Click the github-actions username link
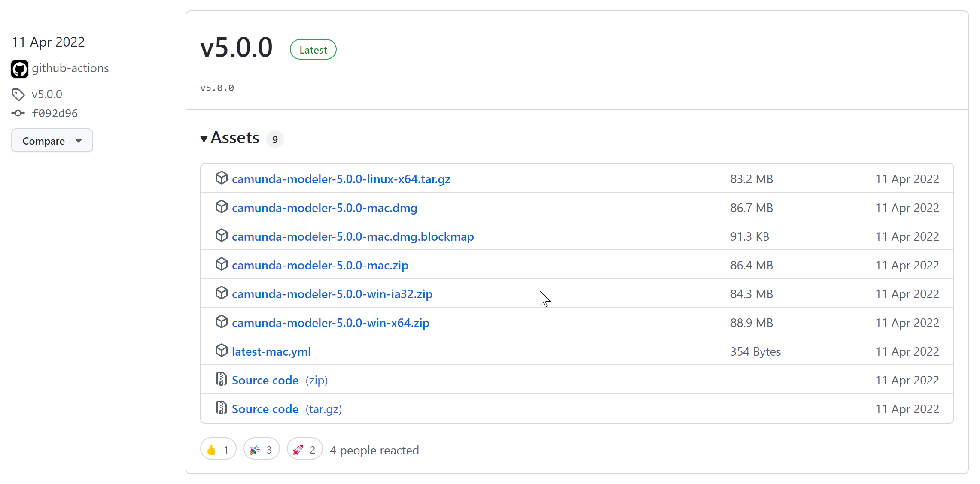The image size is (980, 484). tap(70, 68)
